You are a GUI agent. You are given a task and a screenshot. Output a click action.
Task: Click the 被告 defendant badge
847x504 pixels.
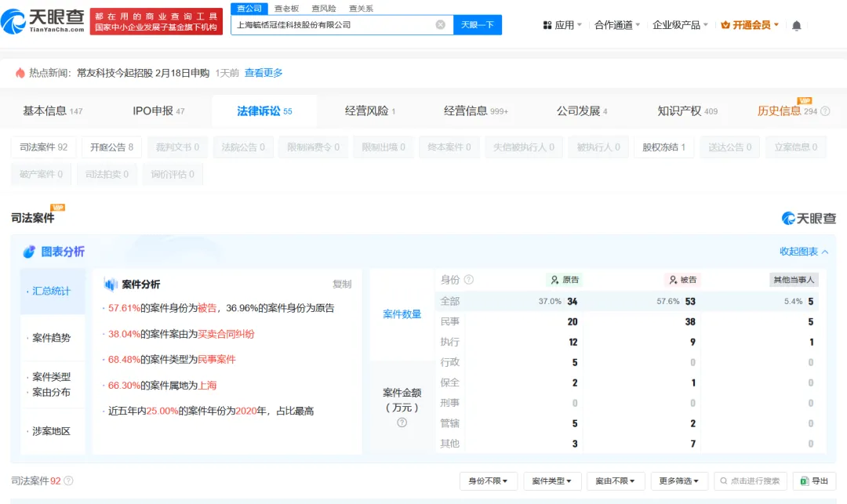pos(683,280)
